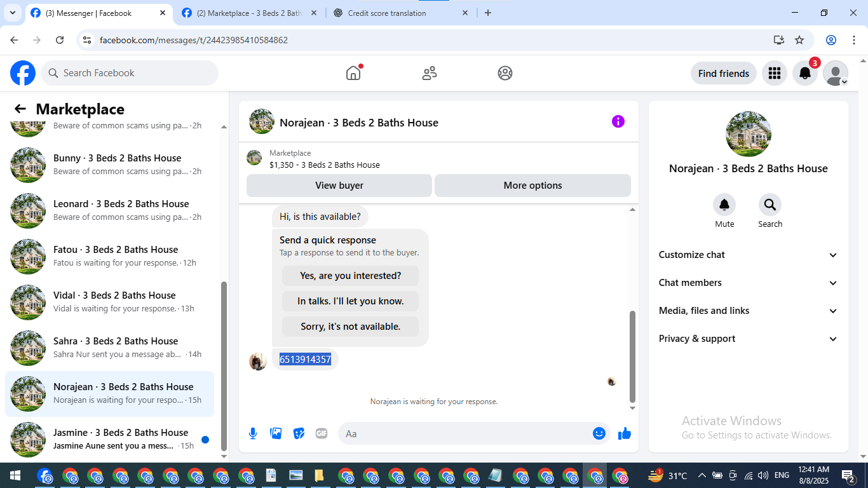Open the emoji picker in message box
Screen dimensions: 868x488
(x=599, y=433)
